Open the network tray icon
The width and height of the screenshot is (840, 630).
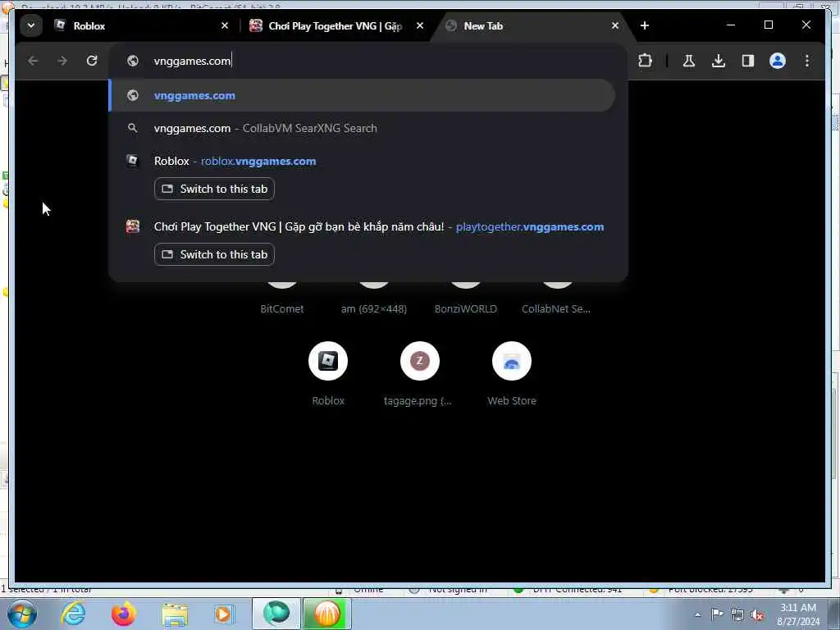click(x=737, y=615)
